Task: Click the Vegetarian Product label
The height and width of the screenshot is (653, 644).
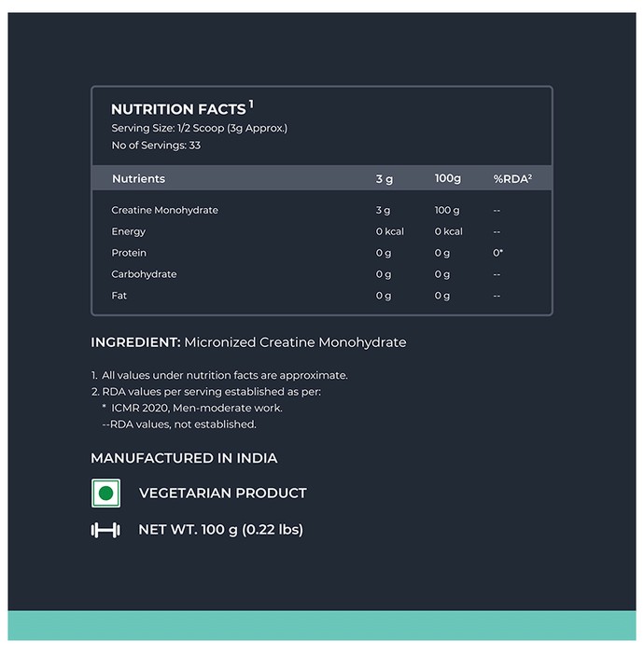Action: [223, 493]
